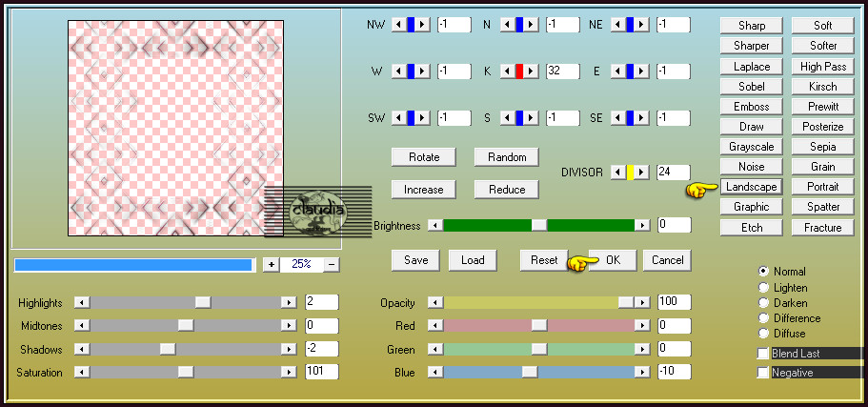Viewport: 868px width, 407px height.
Task: Click the SE value input field
Action: tap(673, 118)
